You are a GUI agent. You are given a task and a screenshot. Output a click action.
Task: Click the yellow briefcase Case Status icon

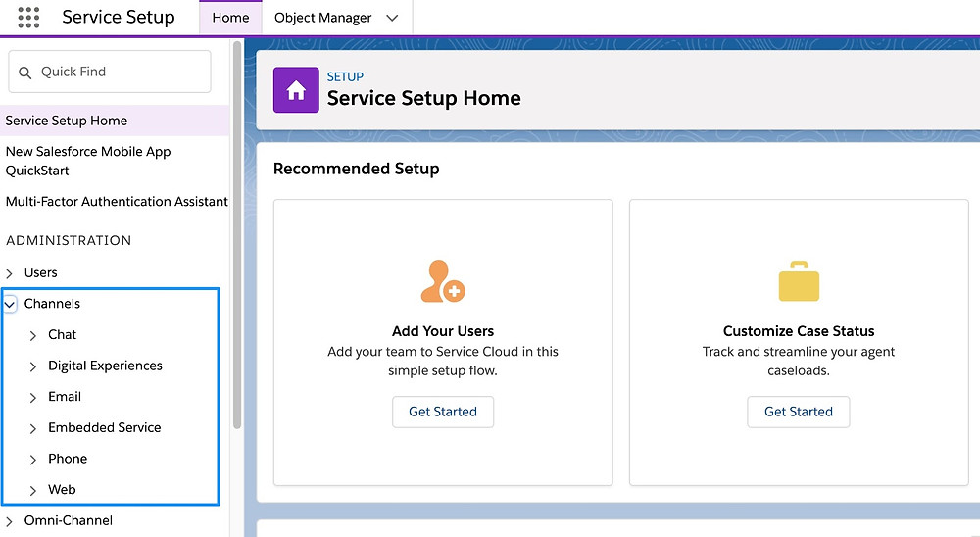(799, 281)
